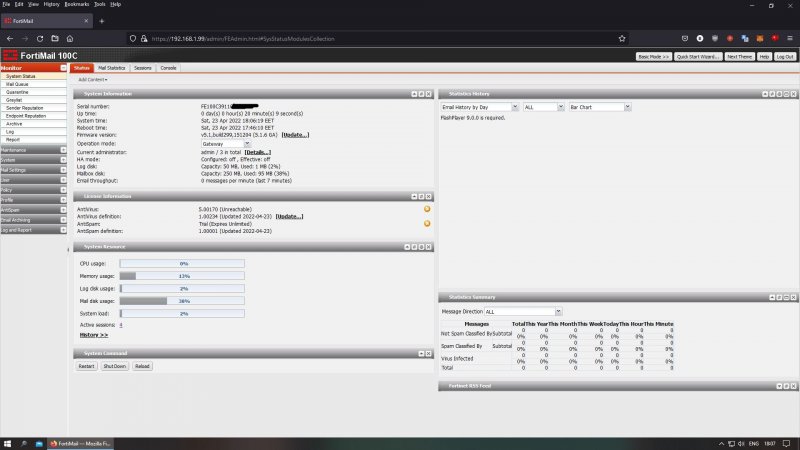Image resolution: width=800 pixels, height=450 pixels.
Task: Expand the AntiSpam menu section
Action: [x=63, y=210]
